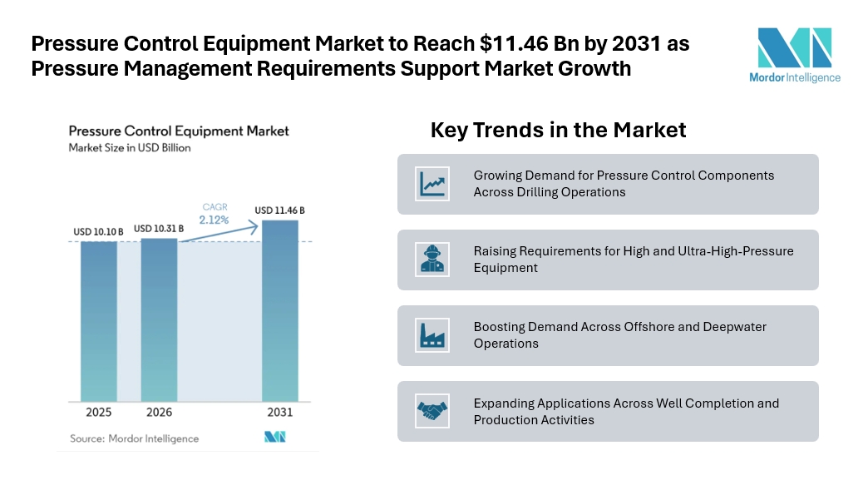Image resolution: width=868 pixels, height=480 pixels.
Task: Select the 2031 bar in the chart
Action: (x=280, y=311)
